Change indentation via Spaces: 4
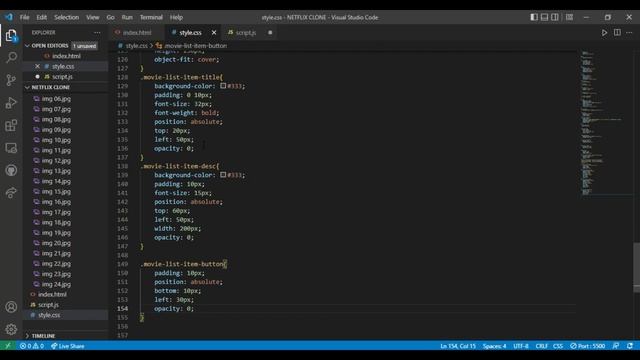The image size is (640, 360). tap(494, 346)
